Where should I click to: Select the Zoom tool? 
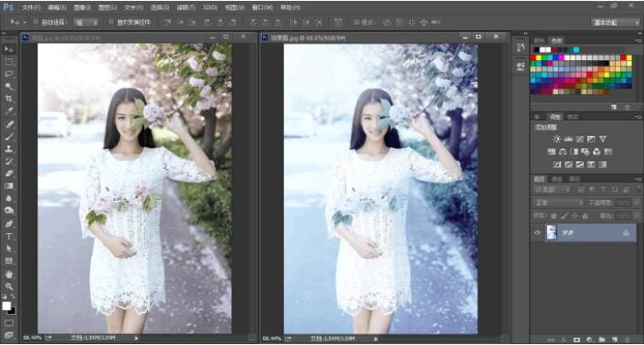8,287
